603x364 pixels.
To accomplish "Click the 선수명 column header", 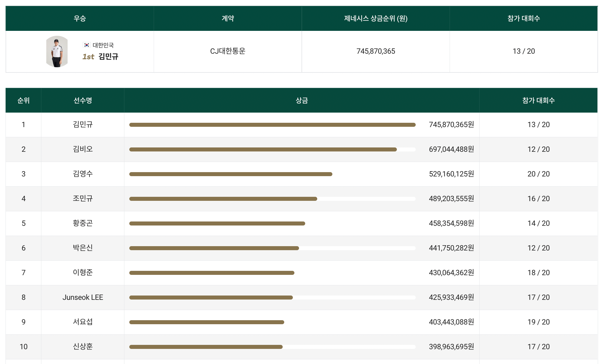I will pos(83,100).
